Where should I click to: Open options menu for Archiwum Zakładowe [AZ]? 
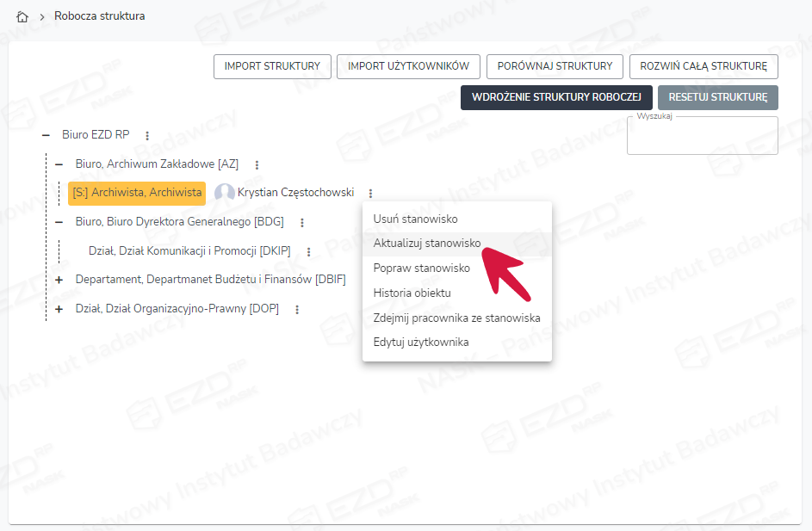(257, 164)
